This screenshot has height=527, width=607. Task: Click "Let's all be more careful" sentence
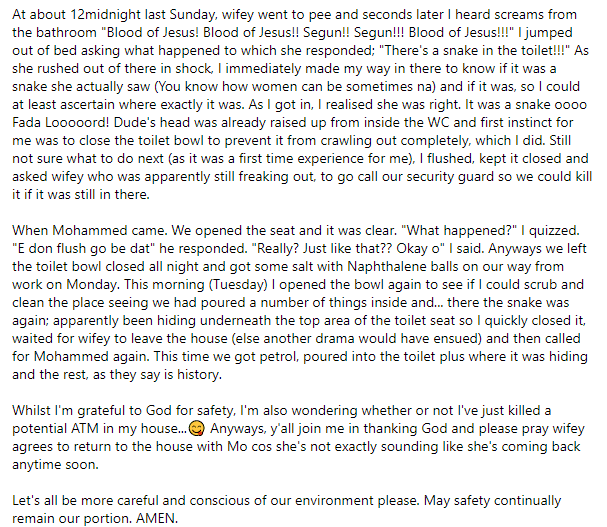point(100,500)
